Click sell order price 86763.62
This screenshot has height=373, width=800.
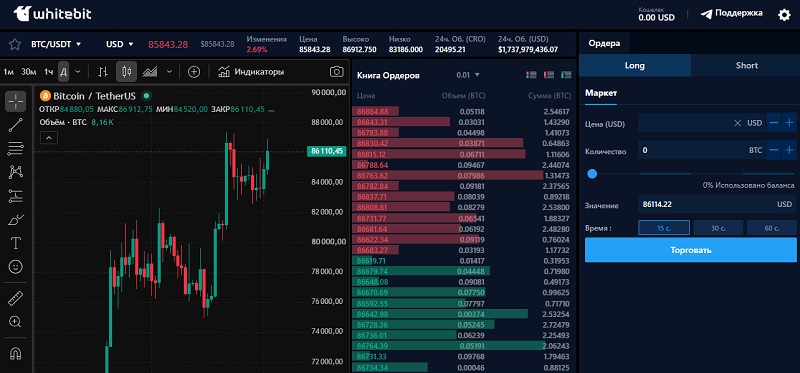(372, 176)
